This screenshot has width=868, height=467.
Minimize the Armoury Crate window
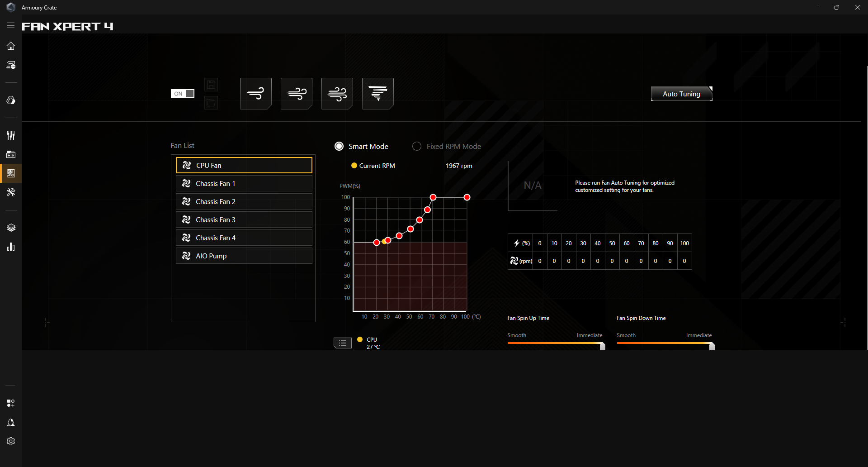pyautogui.click(x=816, y=7)
